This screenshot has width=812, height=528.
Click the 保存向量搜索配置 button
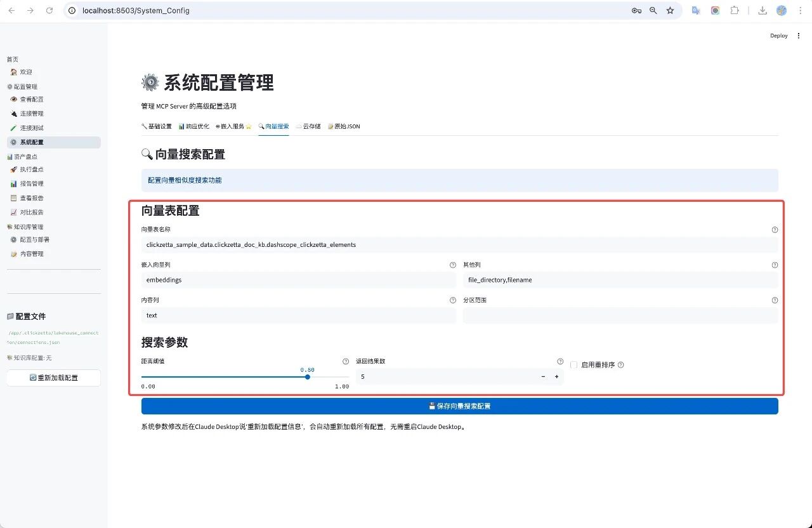coord(459,406)
